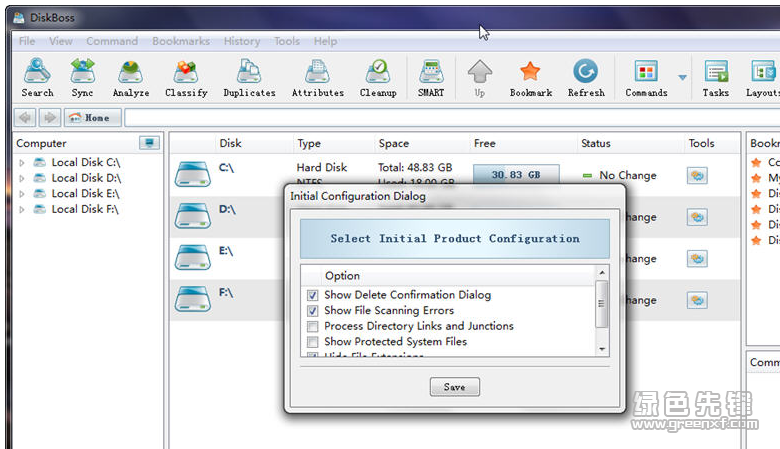This screenshot has width=780, height=449.
Task: Sort by the Free column header
Action: coord(485,143)
